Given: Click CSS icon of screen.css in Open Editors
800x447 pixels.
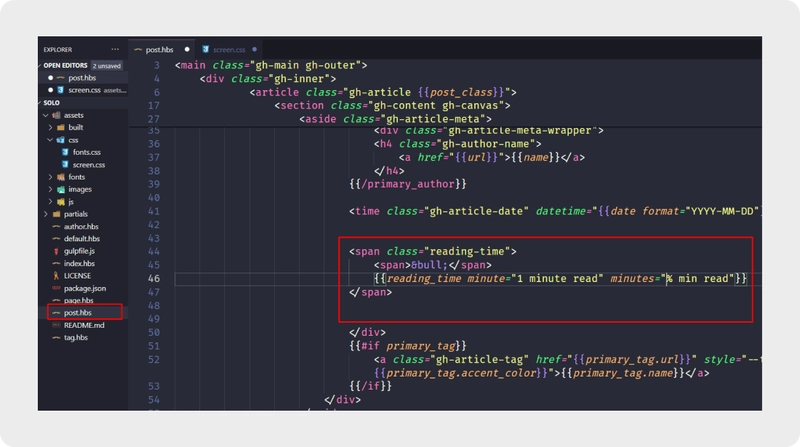Looking at the screenshot, I should (x=61, y=90).
